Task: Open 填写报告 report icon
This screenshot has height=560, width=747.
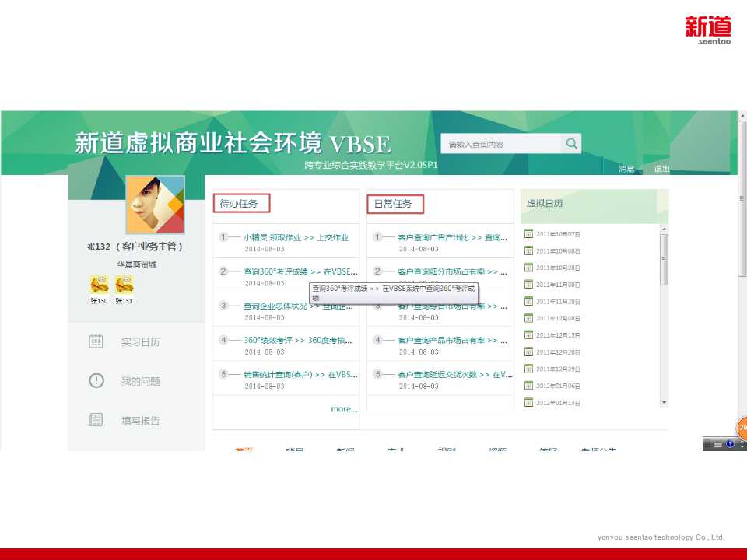Action: [96, 419]
